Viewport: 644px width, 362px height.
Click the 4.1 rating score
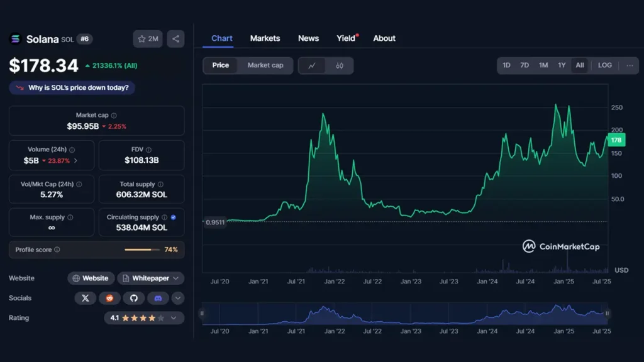tap(114, 317)
